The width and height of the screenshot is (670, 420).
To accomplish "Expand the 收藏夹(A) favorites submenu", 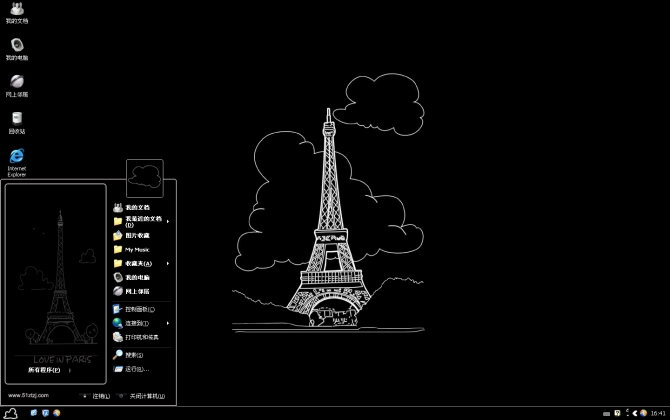I will click(141, 264).
